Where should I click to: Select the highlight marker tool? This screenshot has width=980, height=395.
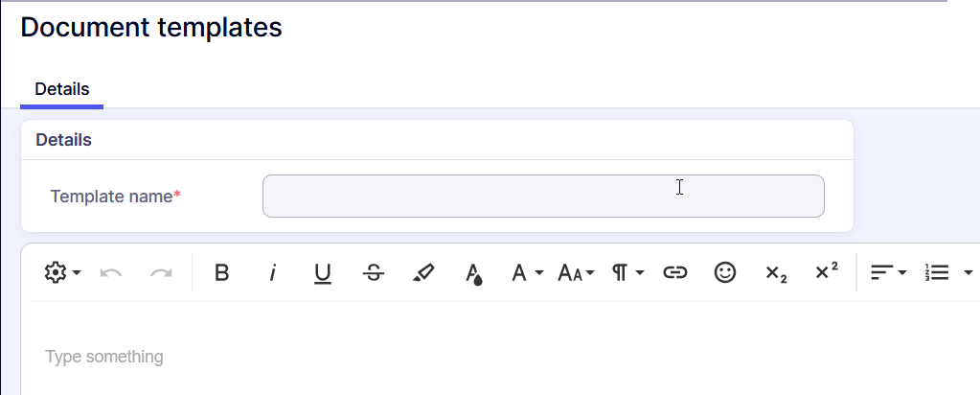point(423,273)
